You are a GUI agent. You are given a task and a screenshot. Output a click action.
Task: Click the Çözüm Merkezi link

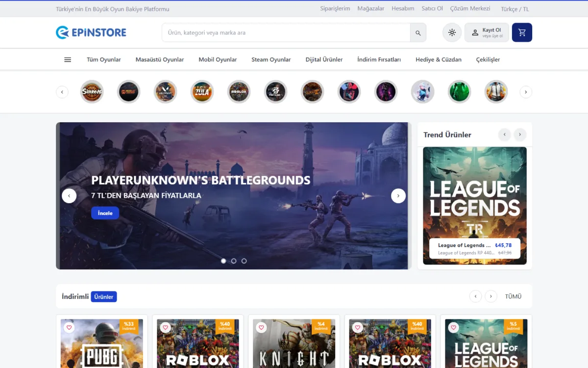click(470, 9)
